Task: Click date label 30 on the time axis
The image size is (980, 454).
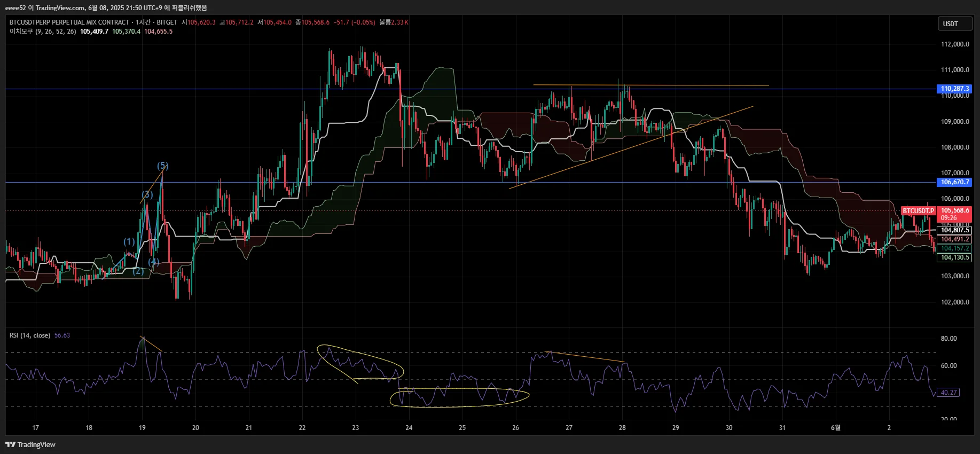Action: click(x=730, y=428)
